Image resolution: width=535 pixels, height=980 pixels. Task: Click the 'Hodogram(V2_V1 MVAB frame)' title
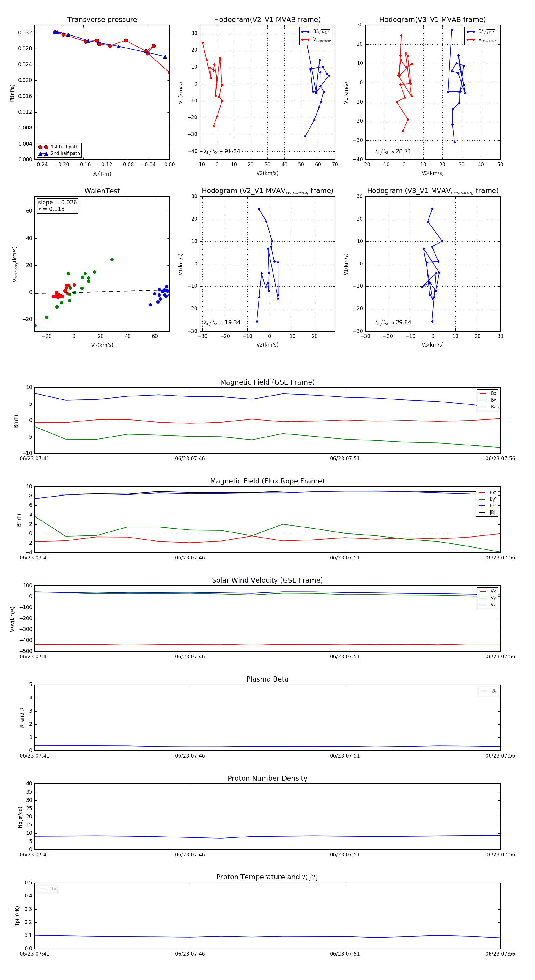267,20
